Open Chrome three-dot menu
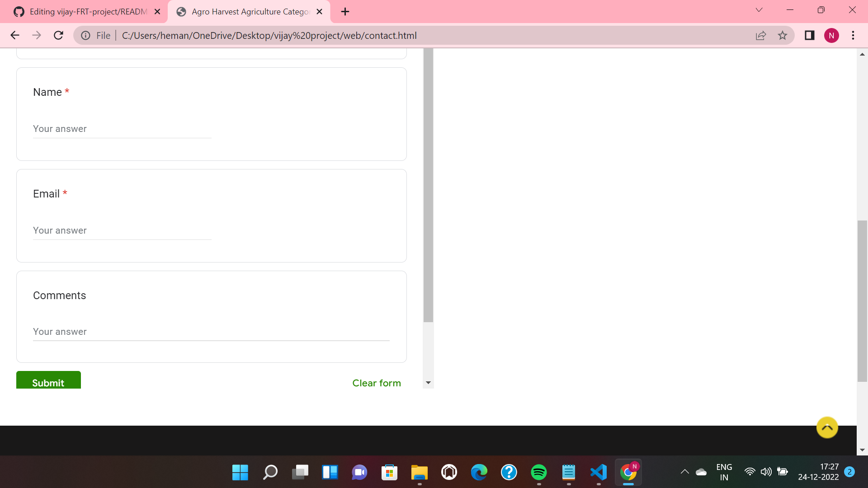Screen dimensions: 868x488 853,35
